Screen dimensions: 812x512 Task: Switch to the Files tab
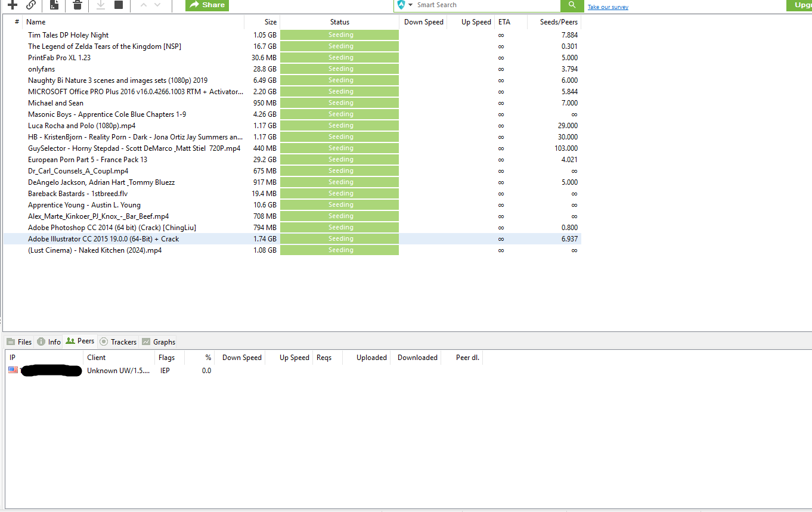(x=19, y=342)
